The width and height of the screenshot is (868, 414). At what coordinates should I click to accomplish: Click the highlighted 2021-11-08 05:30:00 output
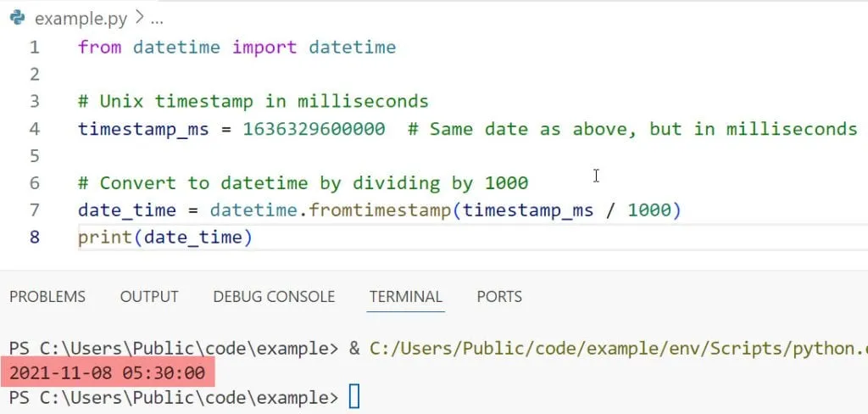click(108, 372)
